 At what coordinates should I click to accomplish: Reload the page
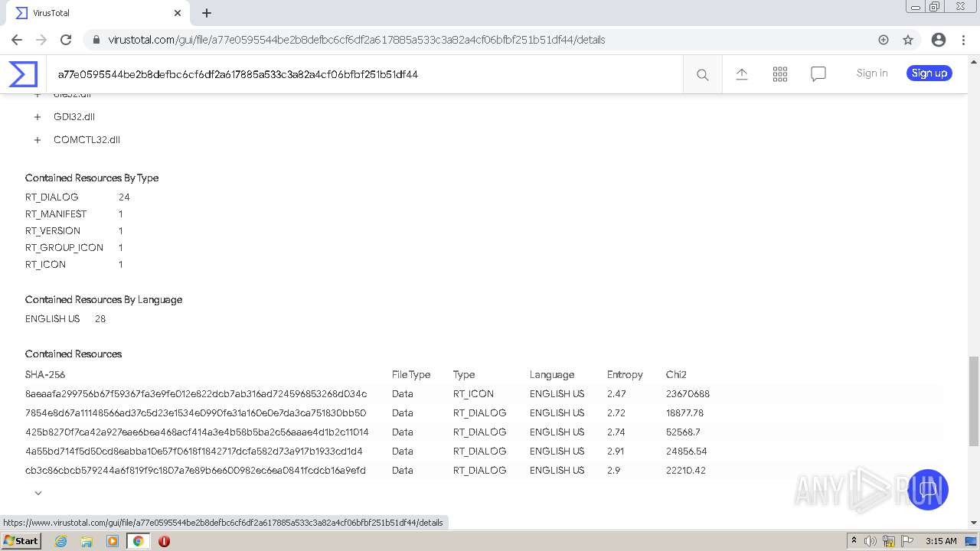pyautogui.click(x=66, y=40)
